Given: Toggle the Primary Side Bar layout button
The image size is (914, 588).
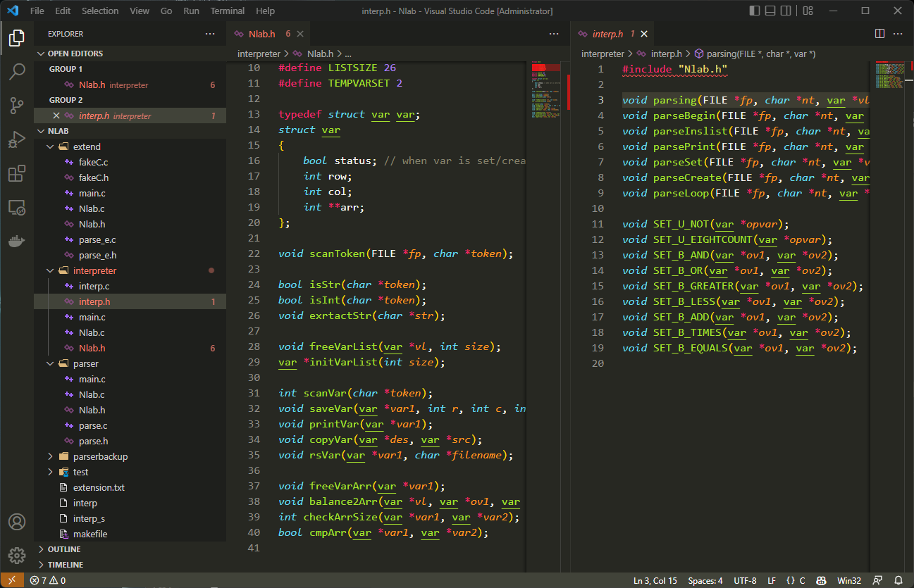Looking at the screenshot, I should pos(755,11).
